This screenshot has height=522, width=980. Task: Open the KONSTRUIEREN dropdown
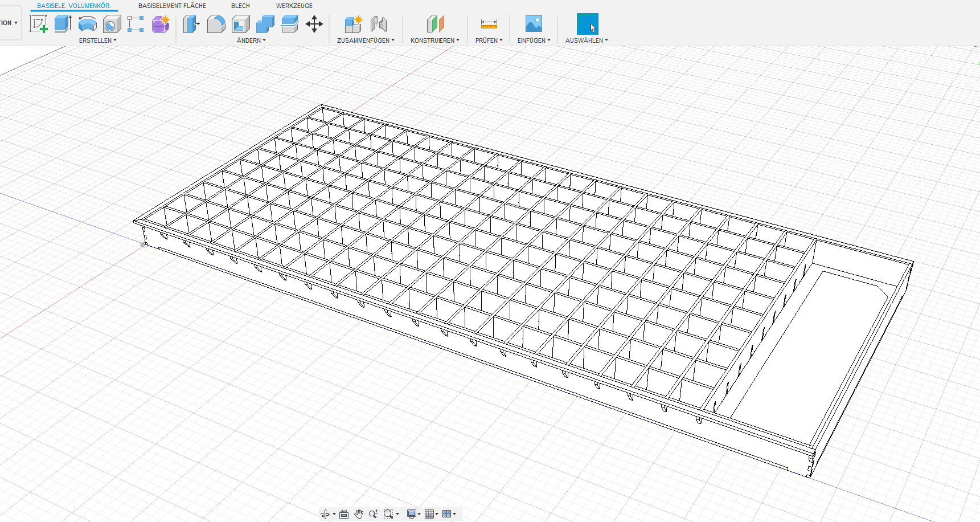[434, 40]
